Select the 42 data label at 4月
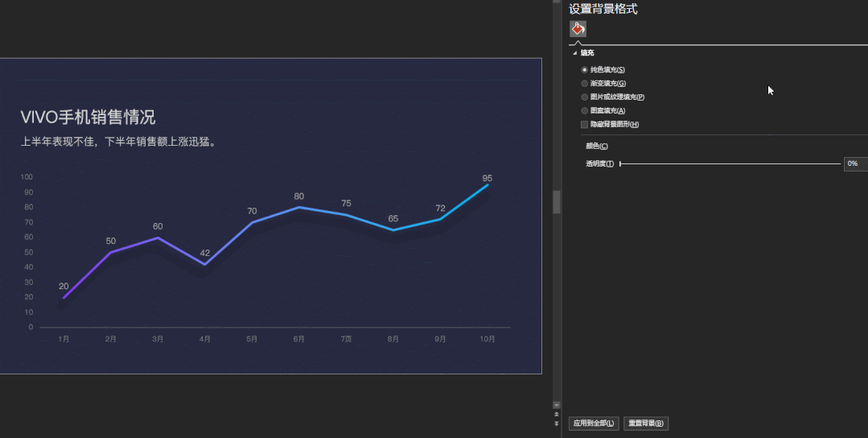Viewport: 868px width, 438px height. point(205,253)
